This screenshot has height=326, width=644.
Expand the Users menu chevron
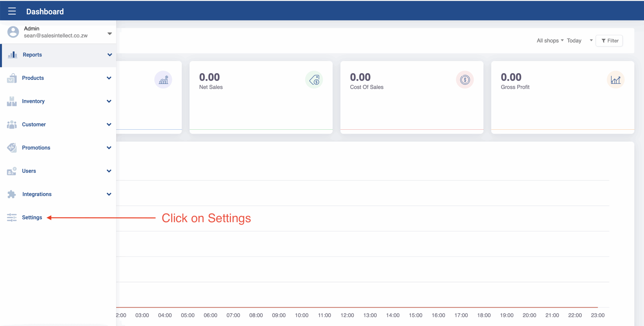(x=109, y=171)
